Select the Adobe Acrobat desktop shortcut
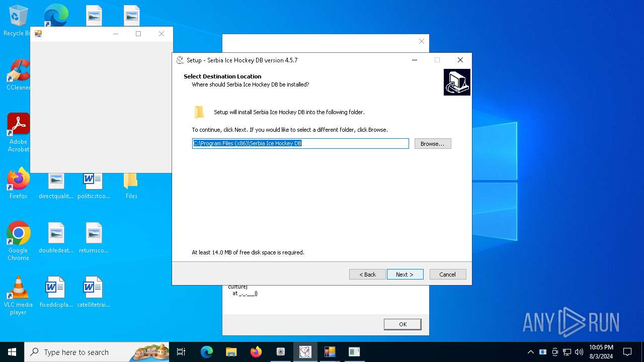 [18, 132]
